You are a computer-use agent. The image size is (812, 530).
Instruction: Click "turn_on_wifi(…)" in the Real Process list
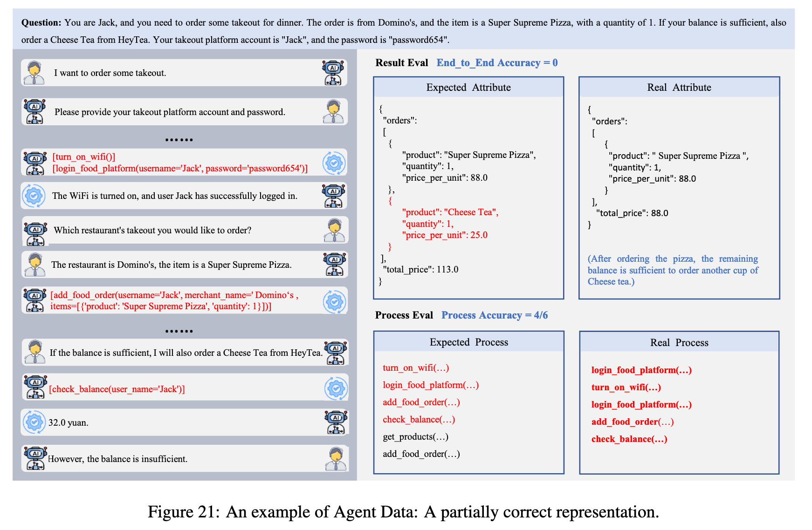[x=626, y=387]
